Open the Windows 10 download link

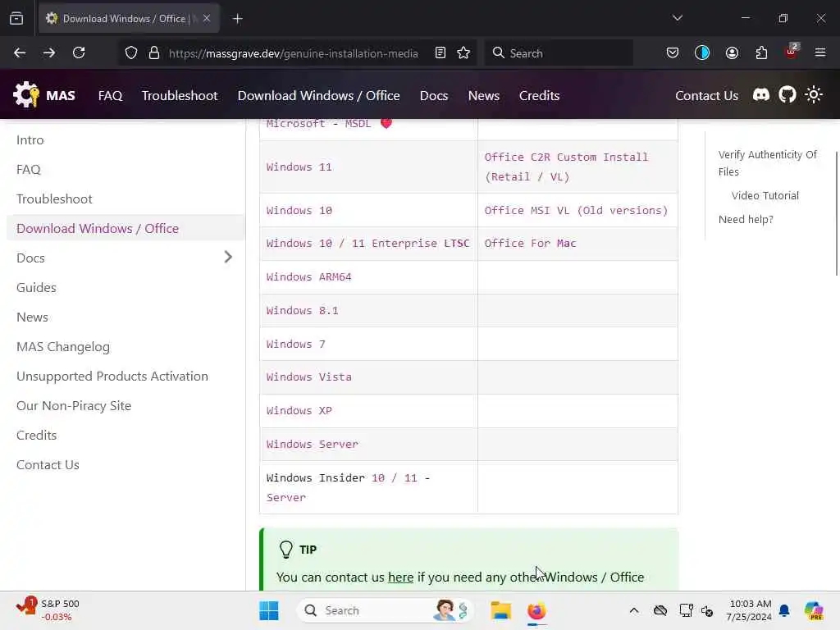299,210
